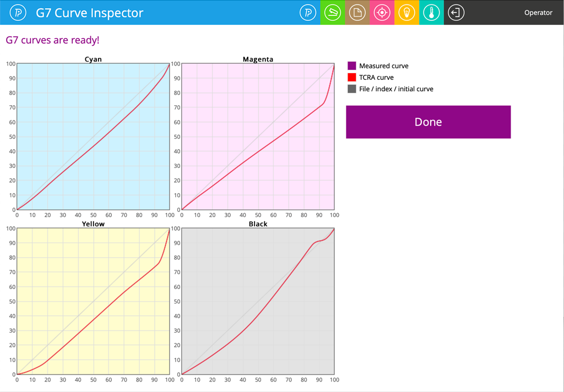The image size is (564, 392).
Task: Click the "Cyan" chart title
Action: [x=93, y=59]
